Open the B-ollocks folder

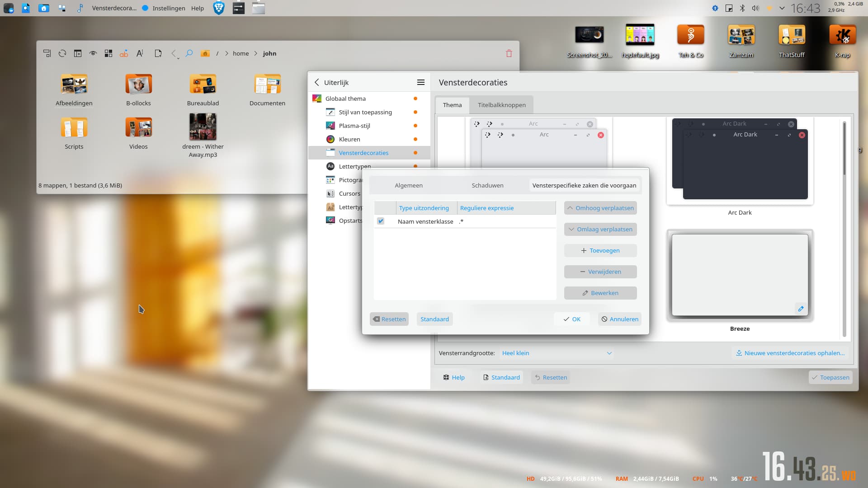click(138, 90)
